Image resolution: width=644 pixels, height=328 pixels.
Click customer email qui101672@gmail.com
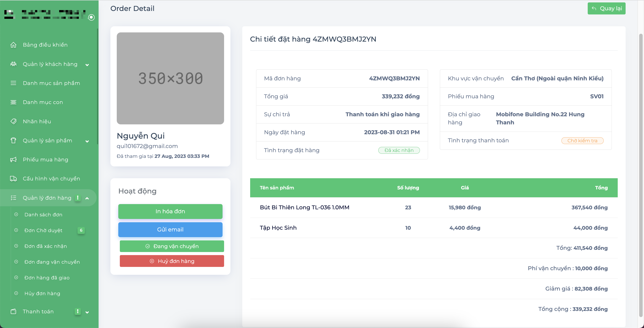click(147, 146)
